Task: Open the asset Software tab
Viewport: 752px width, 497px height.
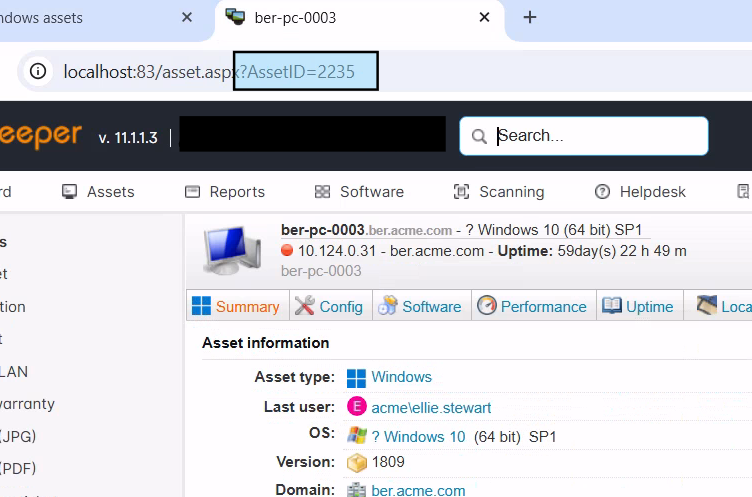Action: (x=422, y=306)
